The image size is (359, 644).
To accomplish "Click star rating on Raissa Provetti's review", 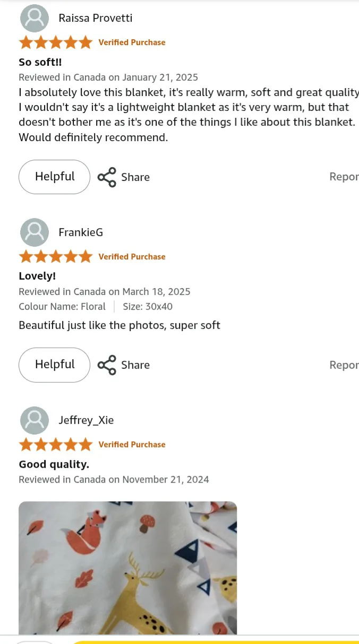I will click(x=55, y=42).
